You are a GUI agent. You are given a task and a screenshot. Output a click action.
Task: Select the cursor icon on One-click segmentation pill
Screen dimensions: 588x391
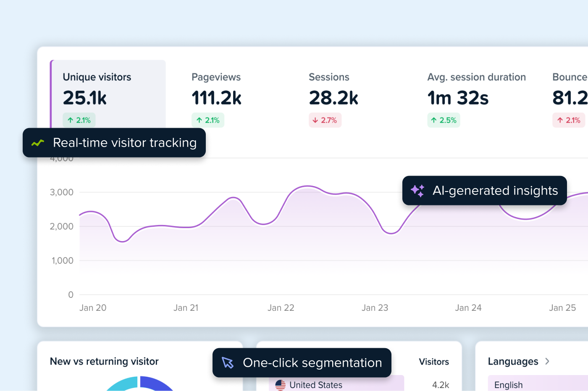tap(228, 363)
